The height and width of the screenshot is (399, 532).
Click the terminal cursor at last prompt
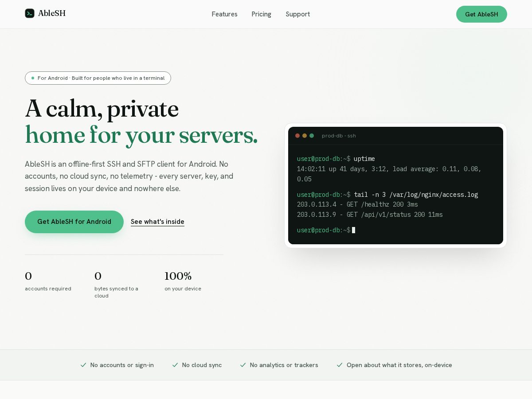[353, 230]
